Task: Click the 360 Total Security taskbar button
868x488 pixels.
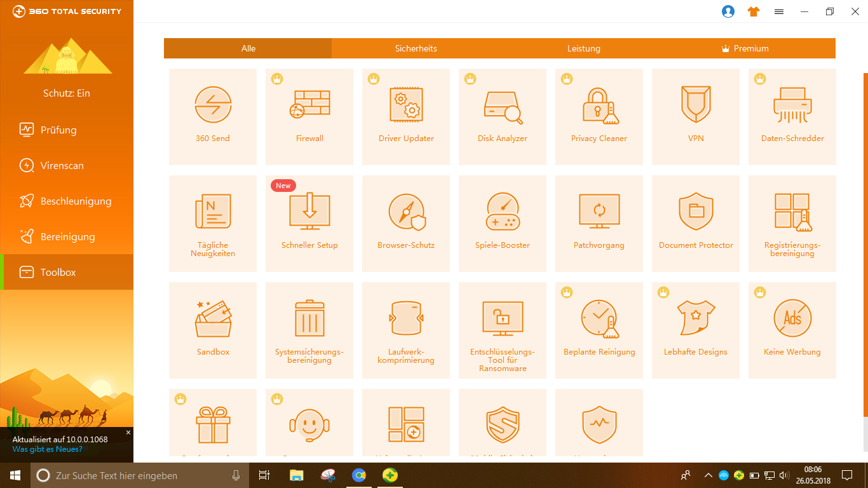Action: pos(390,475)
